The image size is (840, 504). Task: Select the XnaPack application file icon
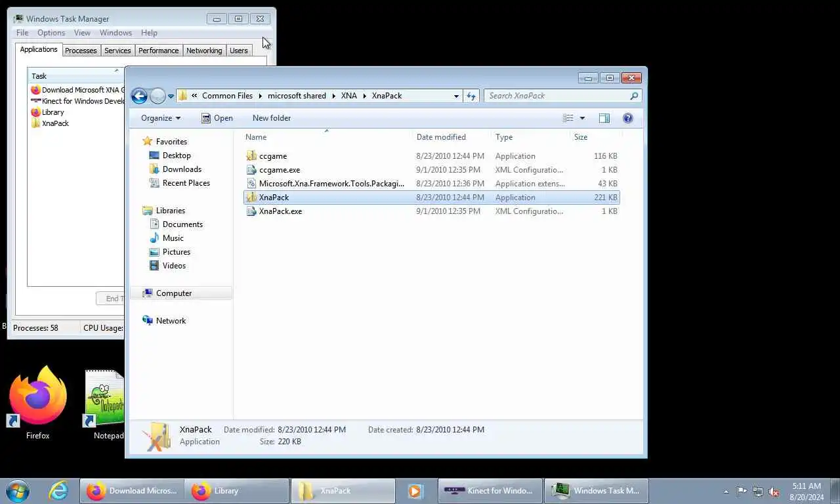tap(251, 198)
